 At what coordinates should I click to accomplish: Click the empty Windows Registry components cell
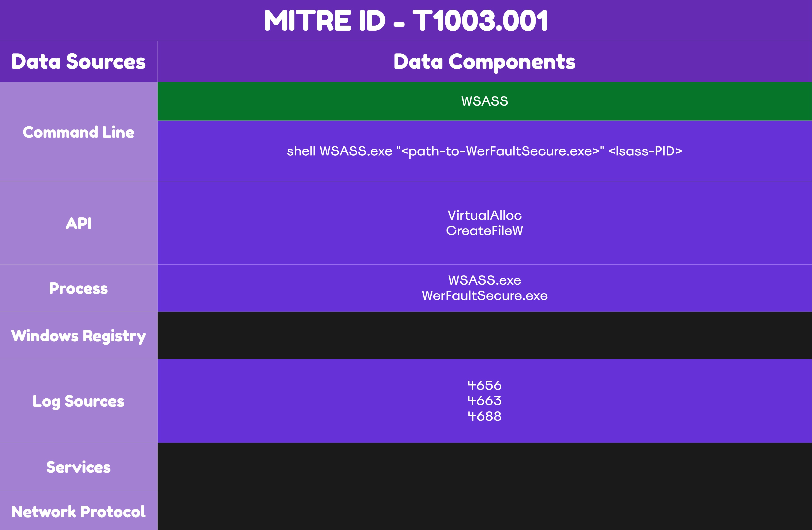pyautogui.click(x=485, y=336)
